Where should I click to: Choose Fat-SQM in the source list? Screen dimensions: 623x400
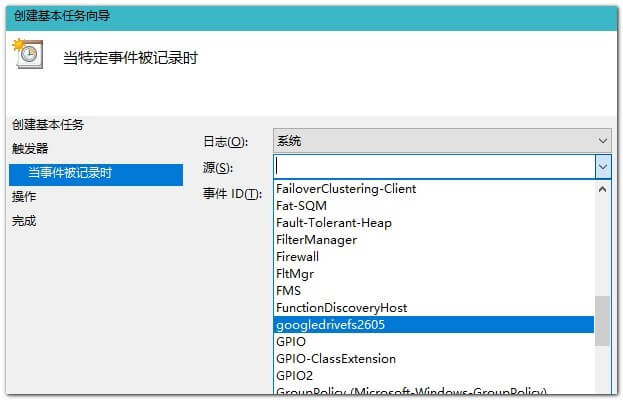[x=300, y=206]
